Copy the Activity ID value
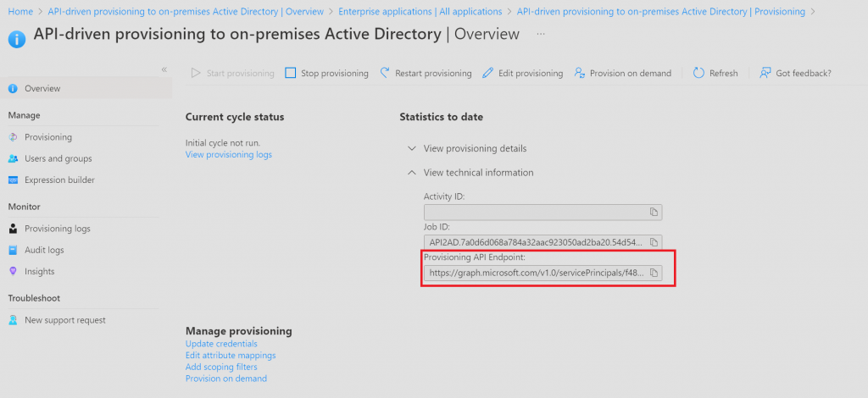The height and width of the screenshot is (398, 868). [x=654, y=212]
